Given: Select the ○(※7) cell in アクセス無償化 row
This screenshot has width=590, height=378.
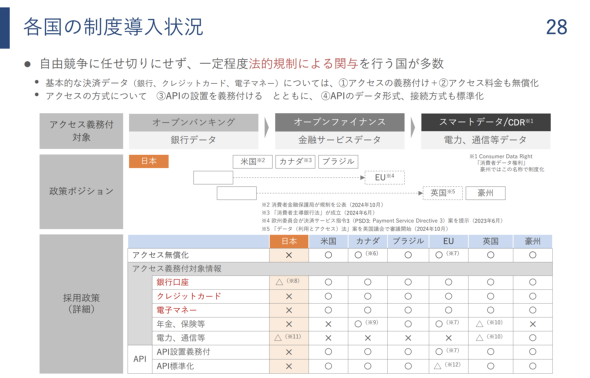Looking at the screenshot, I should (448, 255).
